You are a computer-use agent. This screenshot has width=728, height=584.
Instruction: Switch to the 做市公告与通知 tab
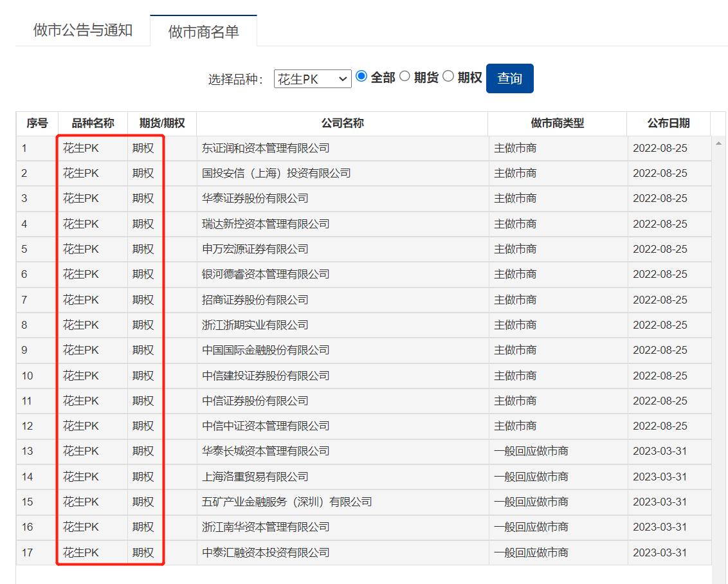tap(83, 30)
